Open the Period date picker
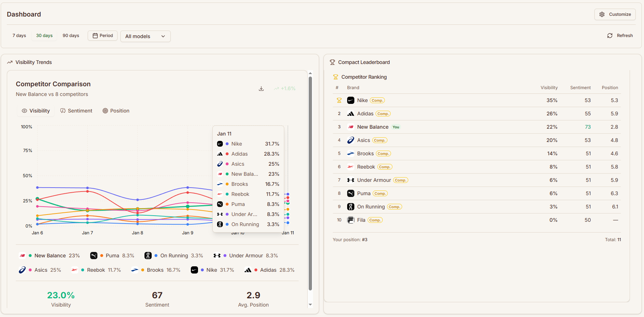Viewport: 644px width, 317px height. coord(103,36)
